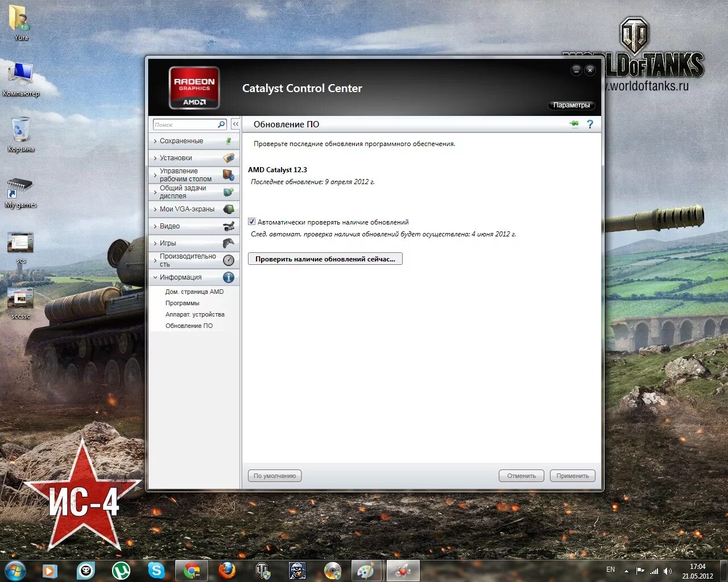The width and height of the screenshot is (728, 582).
Task: Open Аппарат. устройства info page
Action: 195,314
